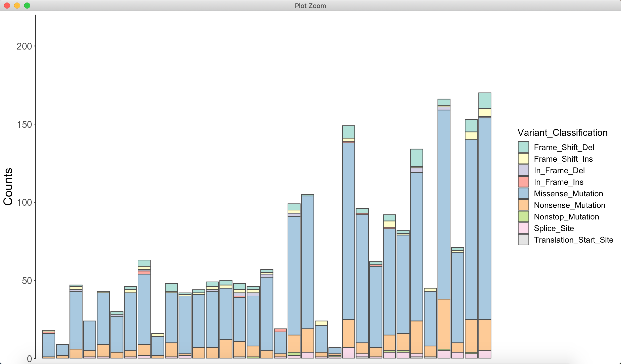
Task: Click the Frame_Shift_Del legend color swatch
Action: (523, 147)
